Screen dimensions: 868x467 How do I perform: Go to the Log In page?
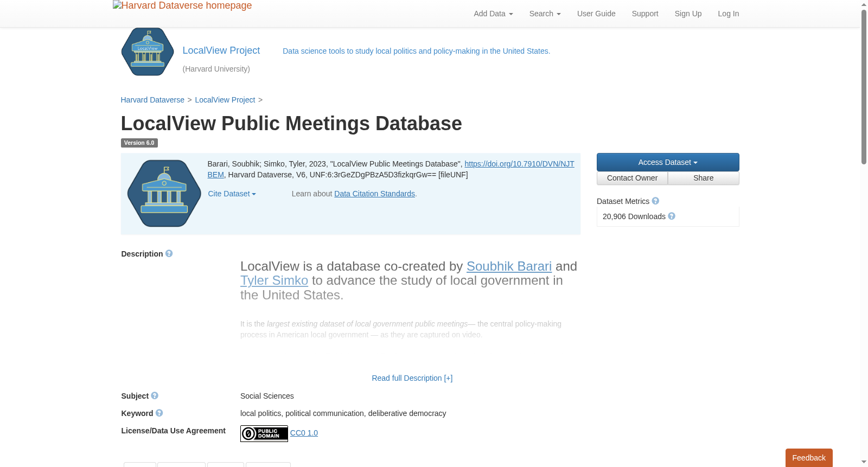tap(728, 14)
